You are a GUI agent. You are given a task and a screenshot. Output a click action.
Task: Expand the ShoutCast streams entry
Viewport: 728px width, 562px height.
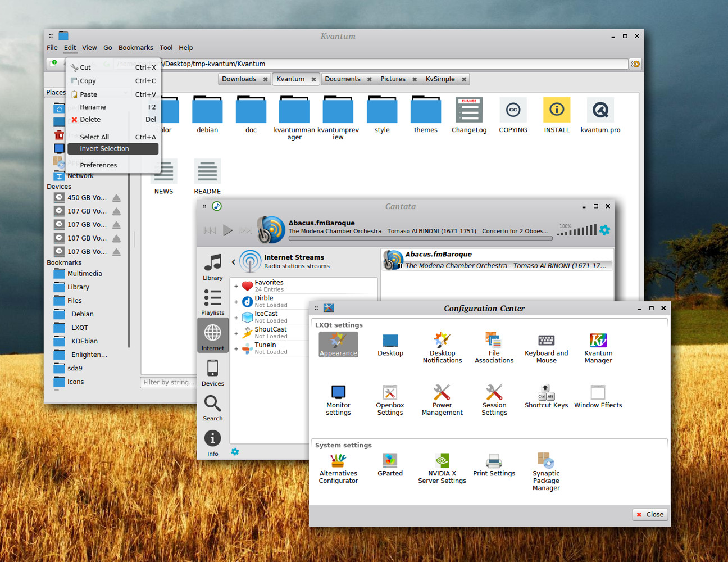point(236,333)
